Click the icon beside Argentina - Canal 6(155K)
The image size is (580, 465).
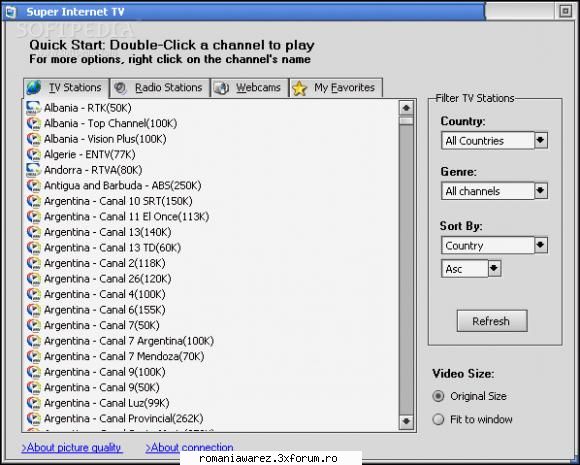[33, 310]
